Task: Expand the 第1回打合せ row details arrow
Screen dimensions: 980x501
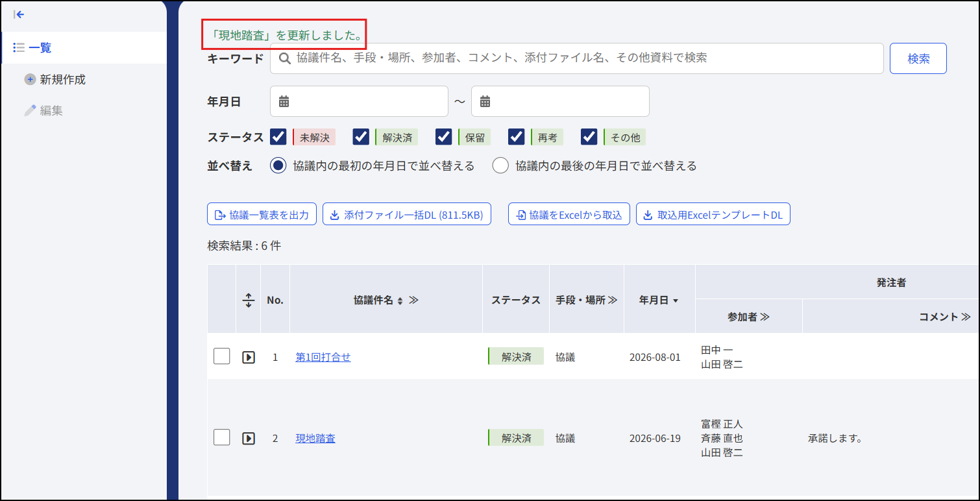Action: click(248, 357)
